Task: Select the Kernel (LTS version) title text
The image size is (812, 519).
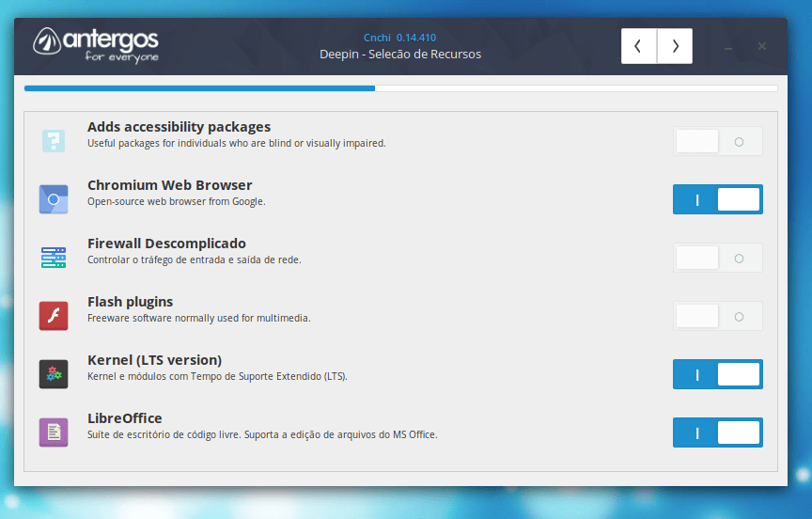Action: 154,360
